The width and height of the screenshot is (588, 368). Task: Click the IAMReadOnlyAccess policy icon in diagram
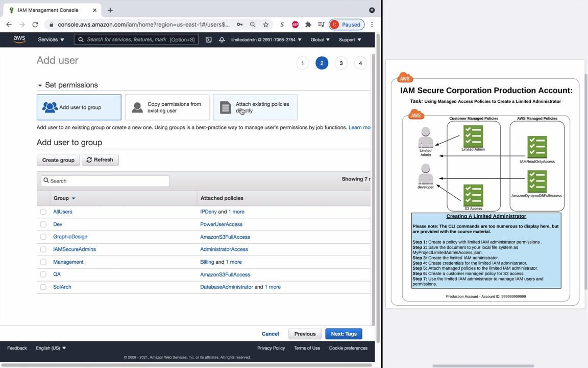[537, 147]
